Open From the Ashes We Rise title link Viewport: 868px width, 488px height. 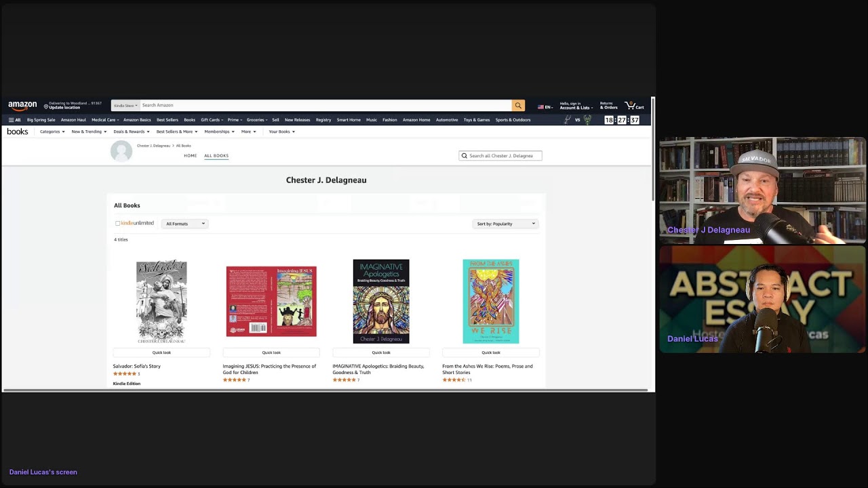pos(488,369)
